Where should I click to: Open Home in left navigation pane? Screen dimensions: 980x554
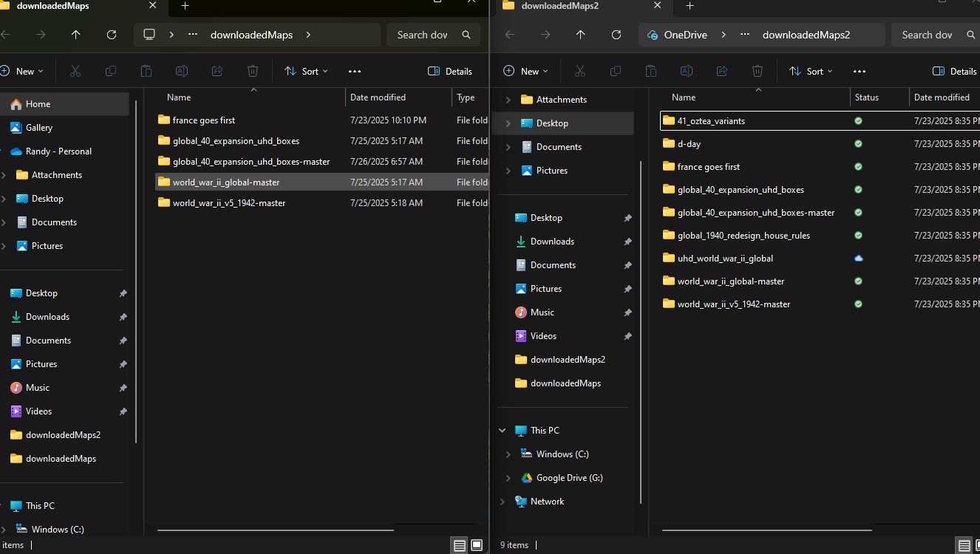point(65,104)
